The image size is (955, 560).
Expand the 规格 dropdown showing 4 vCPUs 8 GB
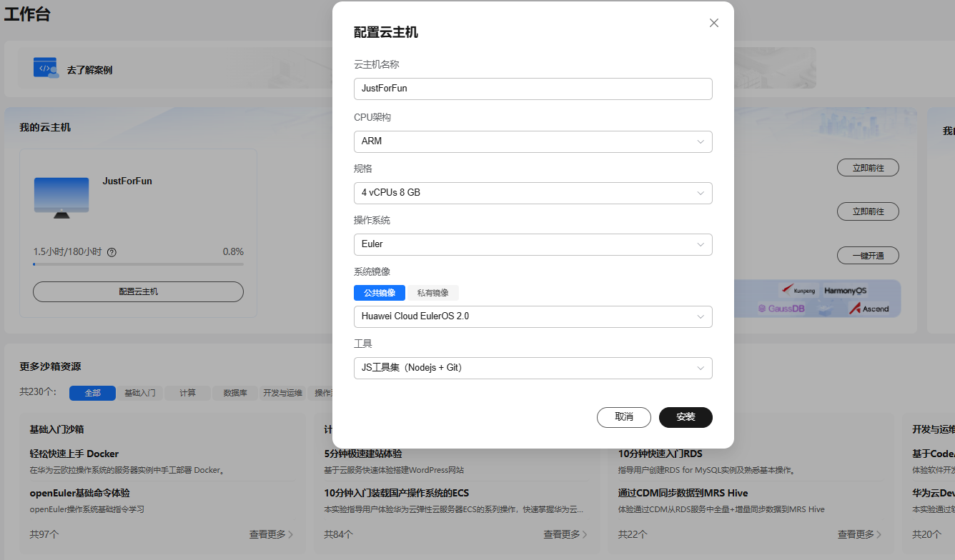point(533,193)
